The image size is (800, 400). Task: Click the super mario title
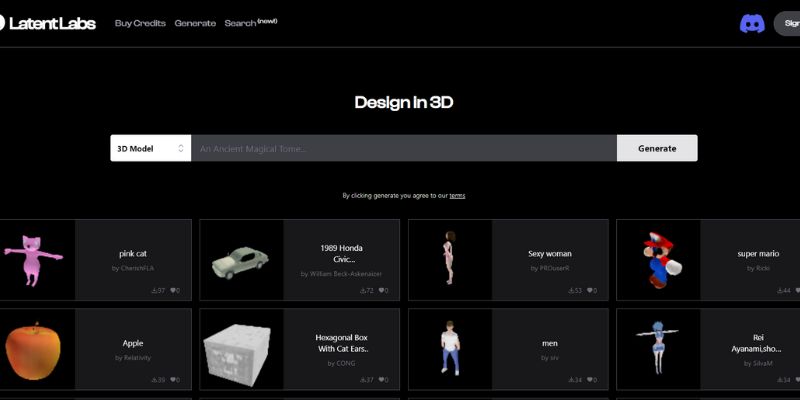(758, 254)
